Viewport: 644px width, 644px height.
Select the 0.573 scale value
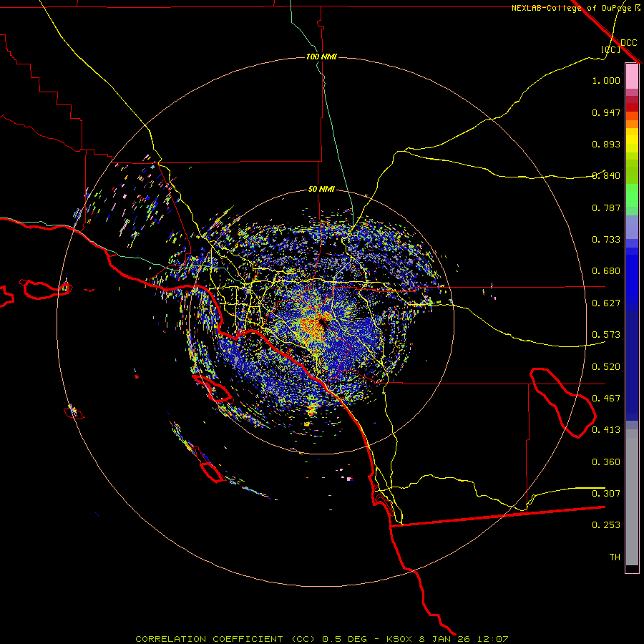pos(606,335)
